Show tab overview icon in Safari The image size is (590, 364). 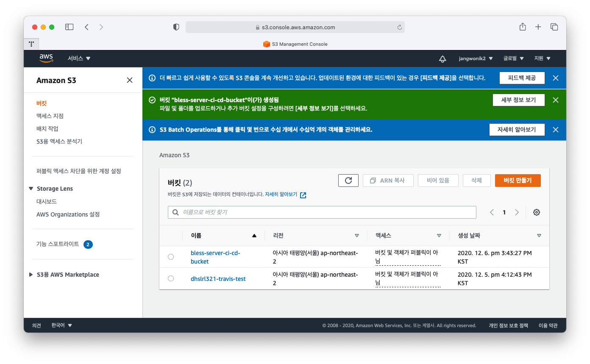click(x=554, y=27)
